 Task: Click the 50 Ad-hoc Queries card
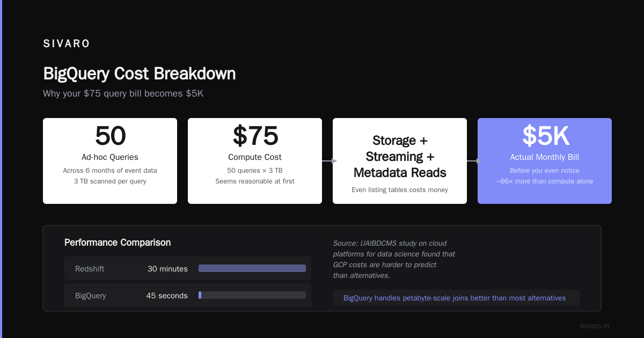pos(110,161)
